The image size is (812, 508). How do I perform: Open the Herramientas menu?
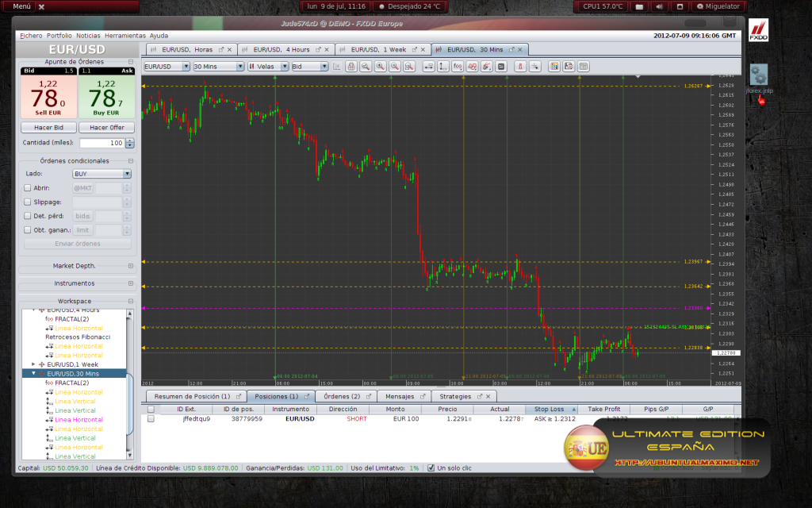tap(125, 36)
